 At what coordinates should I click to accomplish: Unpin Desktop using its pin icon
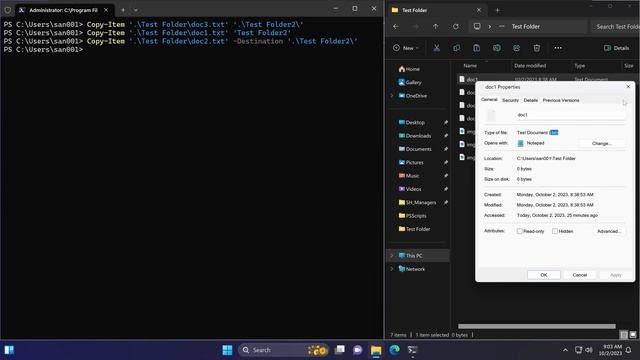[x=446, y=122]
